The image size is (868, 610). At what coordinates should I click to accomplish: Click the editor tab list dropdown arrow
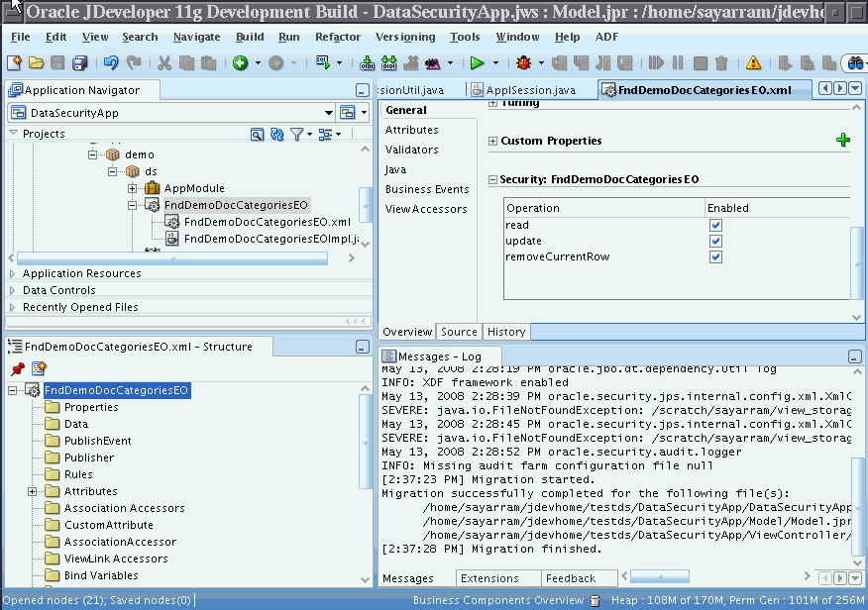[855, 88]
